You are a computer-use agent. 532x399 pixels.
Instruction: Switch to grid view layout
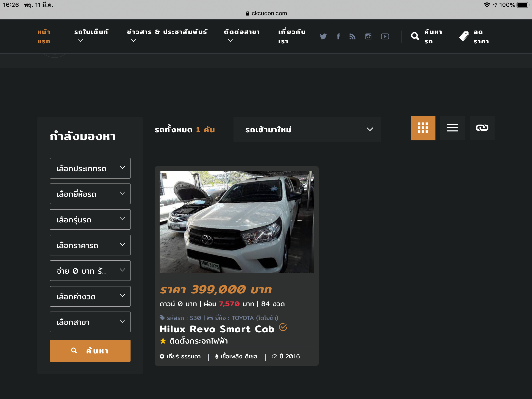point(423,128)
